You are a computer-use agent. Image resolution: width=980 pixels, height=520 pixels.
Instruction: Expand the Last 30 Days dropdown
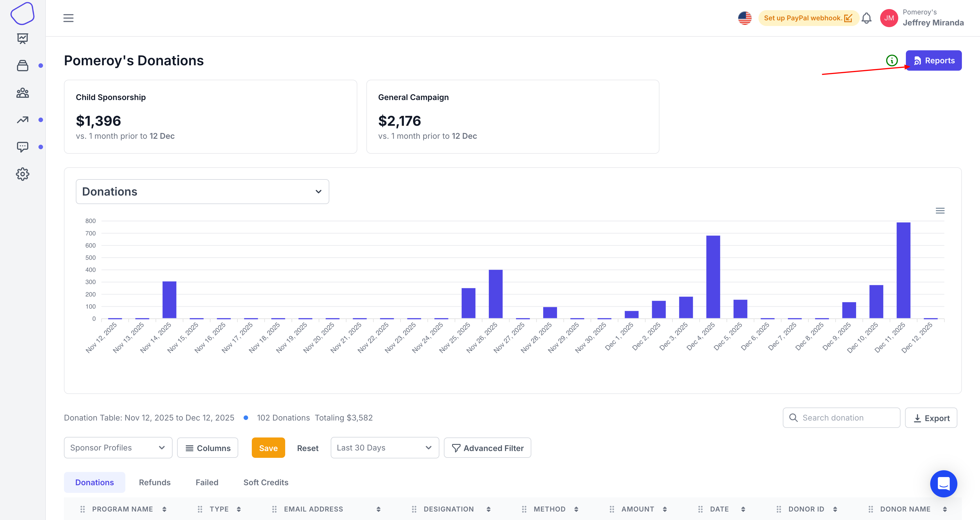tap(385, 448)
